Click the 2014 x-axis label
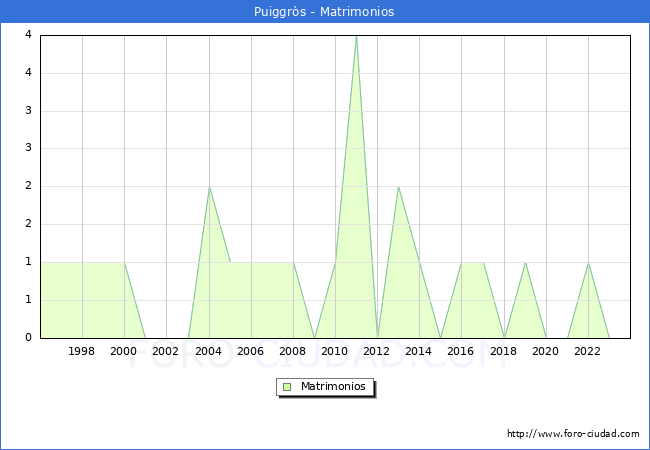Image resolution: width=650 pixels, height=450 pixels. pyautogui.click(x=419, y=351)
